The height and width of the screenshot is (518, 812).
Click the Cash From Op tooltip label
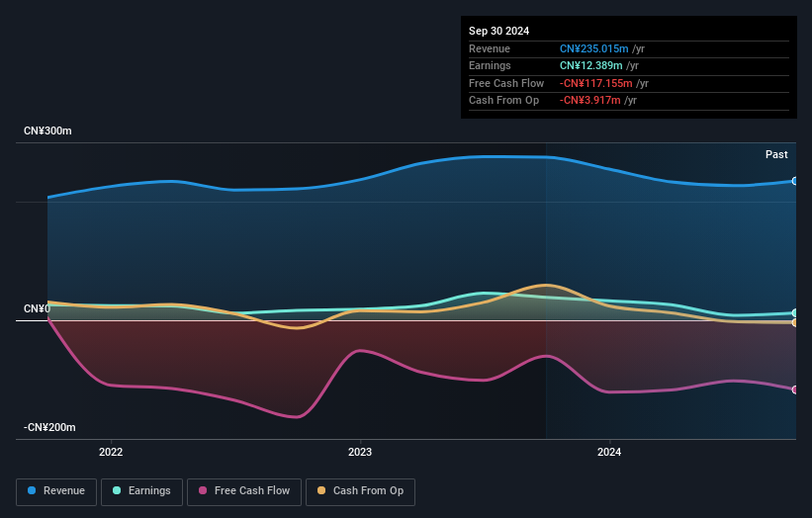[503, 101]
